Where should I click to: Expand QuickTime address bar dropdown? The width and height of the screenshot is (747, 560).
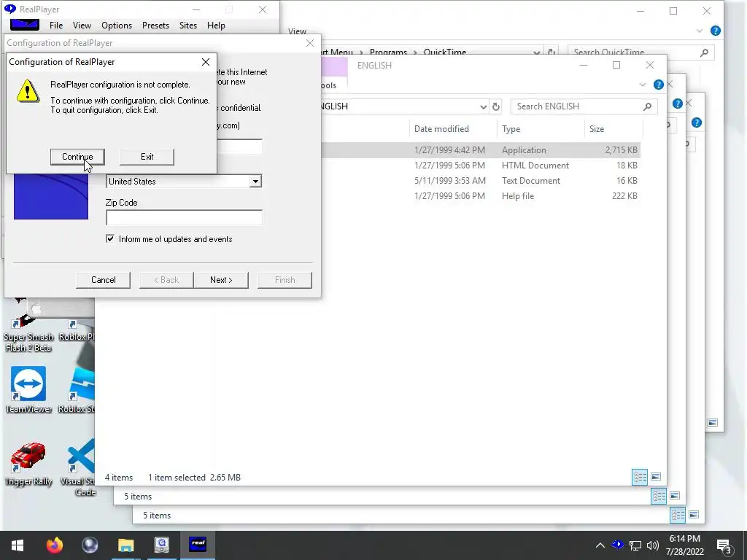pos(537,52)
